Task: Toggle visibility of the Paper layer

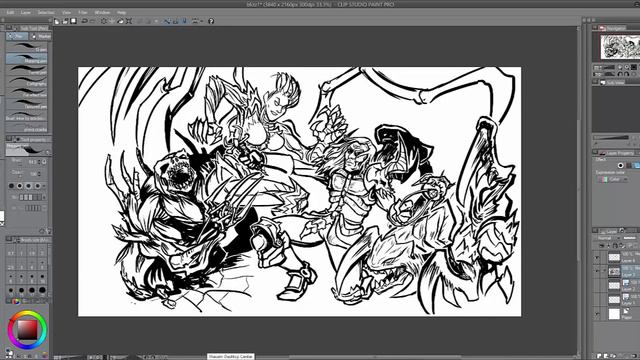Action: pos(597,314)
